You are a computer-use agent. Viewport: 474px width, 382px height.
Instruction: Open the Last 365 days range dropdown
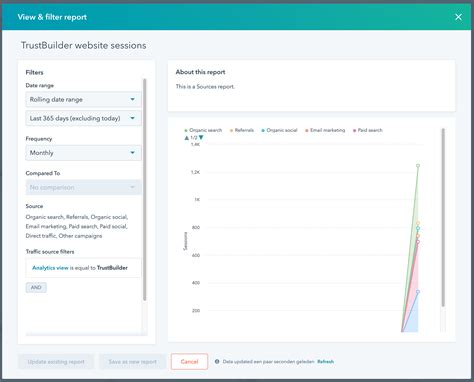pyautogui.click(x=83, y=118)
